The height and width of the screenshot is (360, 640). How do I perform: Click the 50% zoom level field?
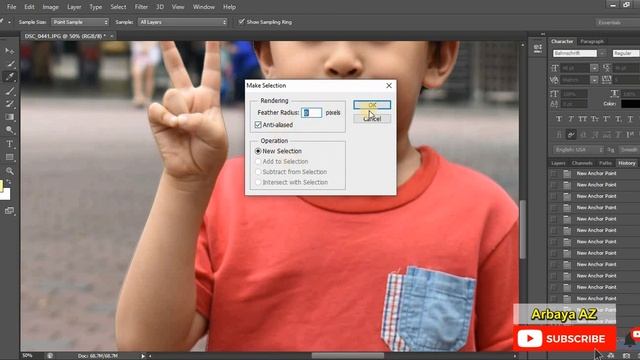click(x=27, y=356)
